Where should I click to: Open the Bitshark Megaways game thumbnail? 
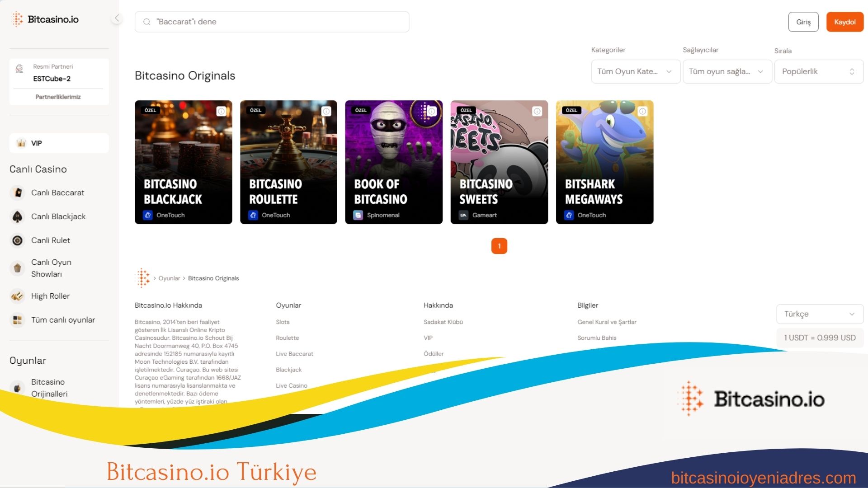coord(604,162)
